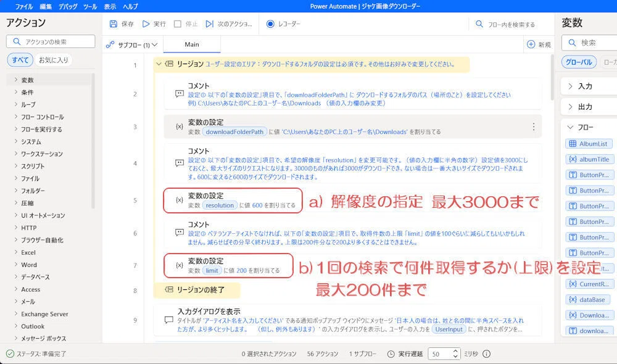The width and height of the screenshot is (617, 364).
Task: Click the subflow icon next to サブフロー
Action: coord(110,45)
